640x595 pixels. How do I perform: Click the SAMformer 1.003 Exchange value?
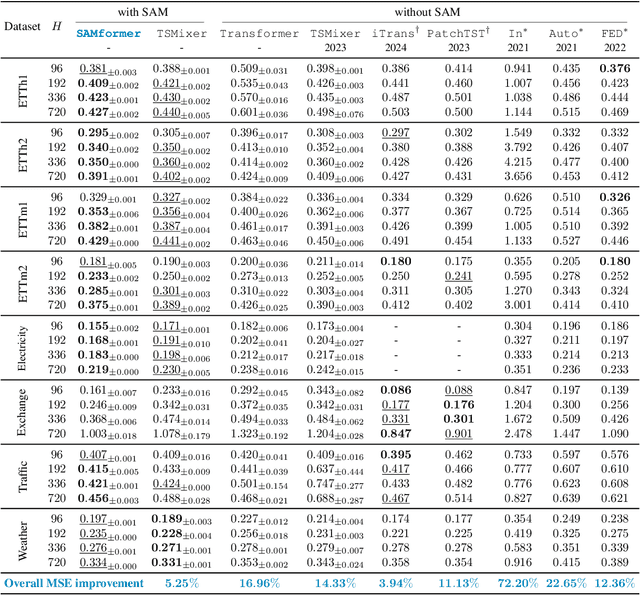(108, 434)
